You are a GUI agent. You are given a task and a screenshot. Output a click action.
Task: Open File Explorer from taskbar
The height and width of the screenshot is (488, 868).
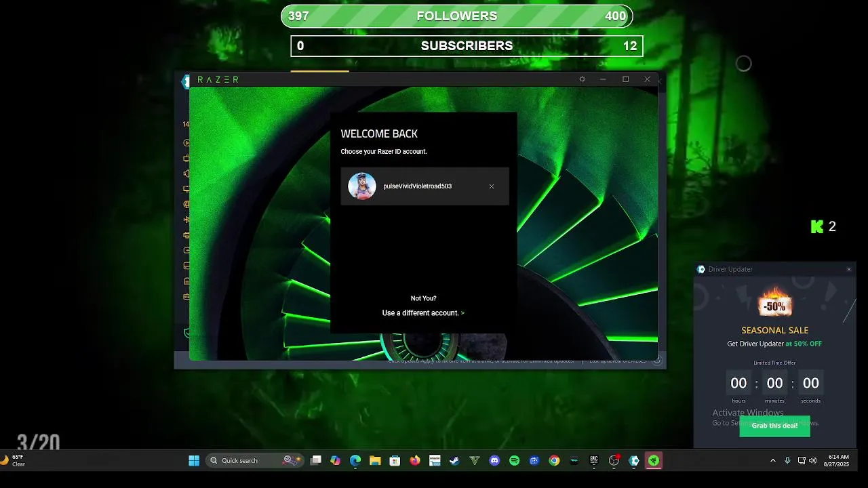(375, 461)
